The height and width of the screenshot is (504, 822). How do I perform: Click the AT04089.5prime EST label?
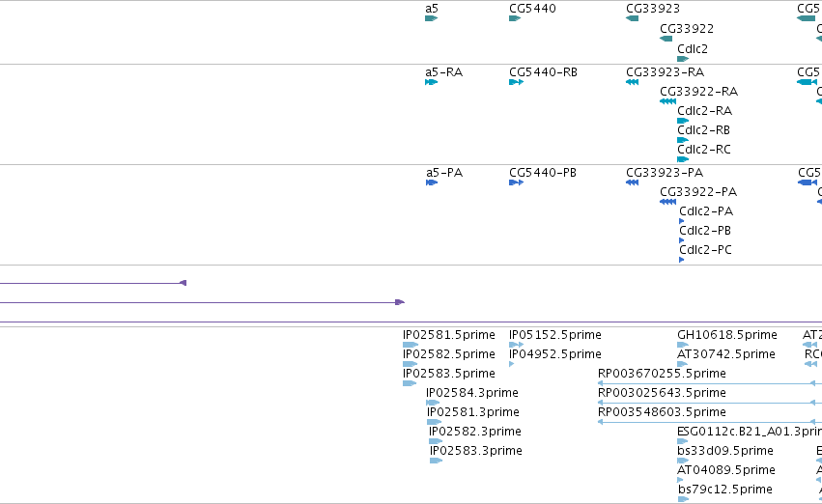(x=726, y=470)
